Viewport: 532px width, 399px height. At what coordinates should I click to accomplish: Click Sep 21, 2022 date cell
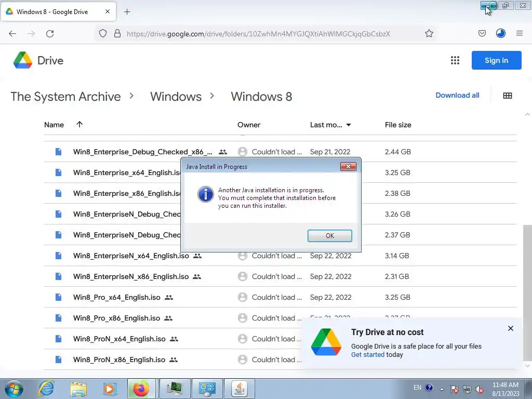pos(330,152)
